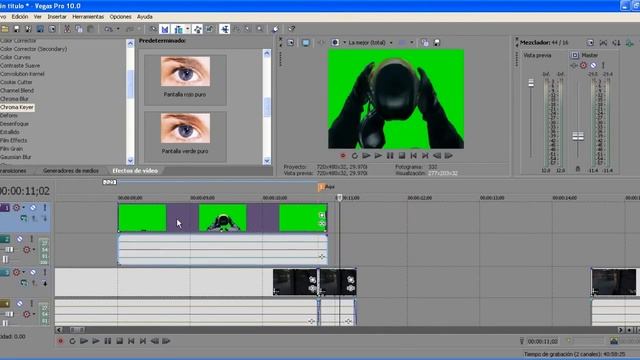Copy selection with the toolbar copy icon
The height and width of the screenshot is (360, 640).
[x=79, y=29]
